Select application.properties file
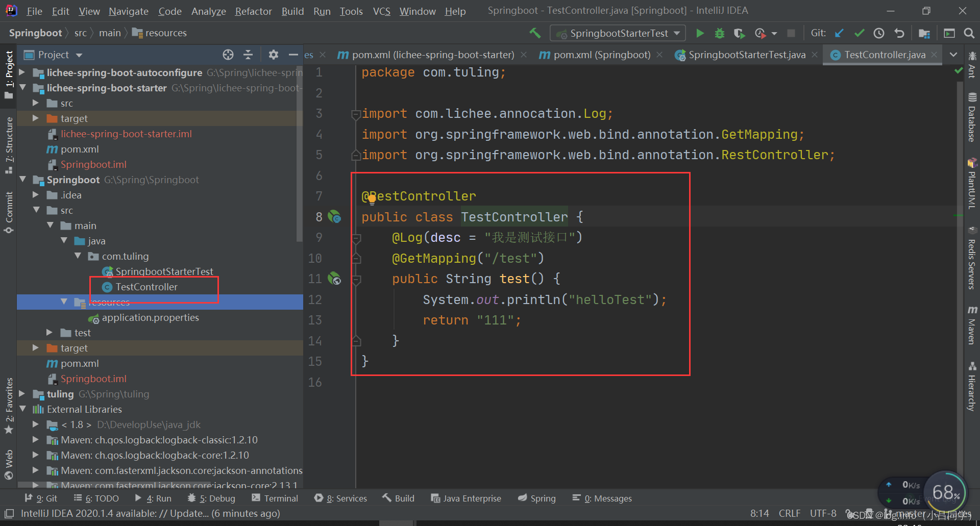The image size is (980, 526). [x=150, y=317]
